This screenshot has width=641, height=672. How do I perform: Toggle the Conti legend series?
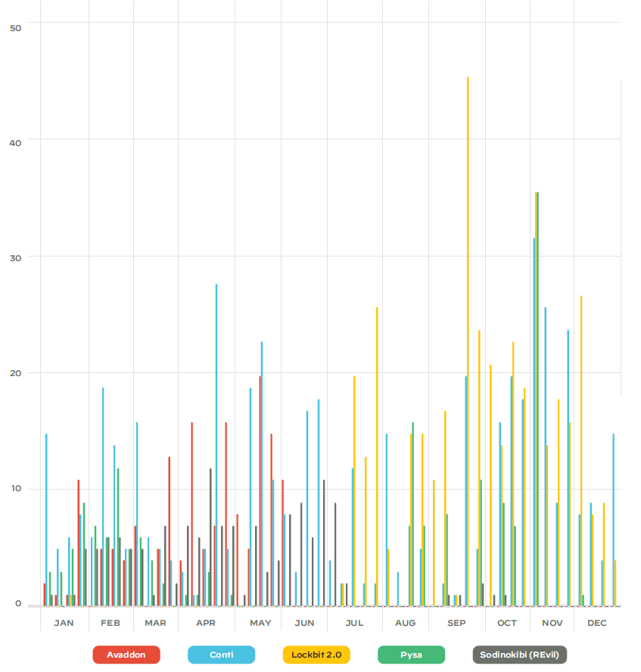[x=222, y=655]
